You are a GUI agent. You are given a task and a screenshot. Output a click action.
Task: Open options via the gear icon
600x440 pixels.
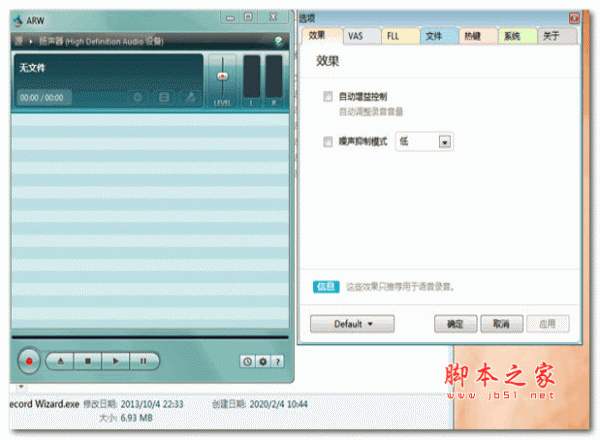(263, 361)
